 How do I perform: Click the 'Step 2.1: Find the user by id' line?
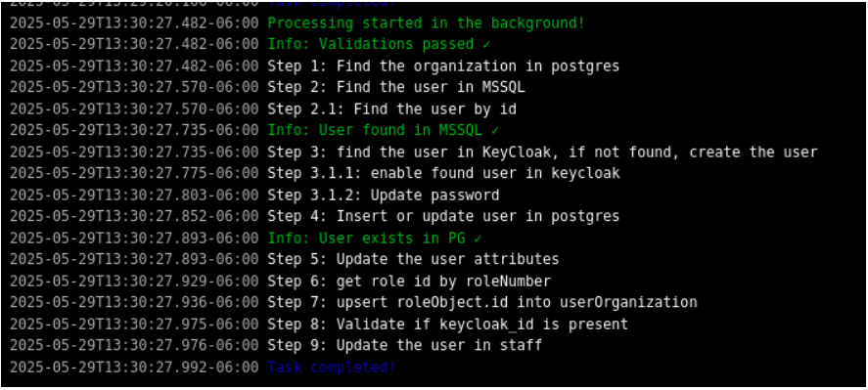point(392,108)
